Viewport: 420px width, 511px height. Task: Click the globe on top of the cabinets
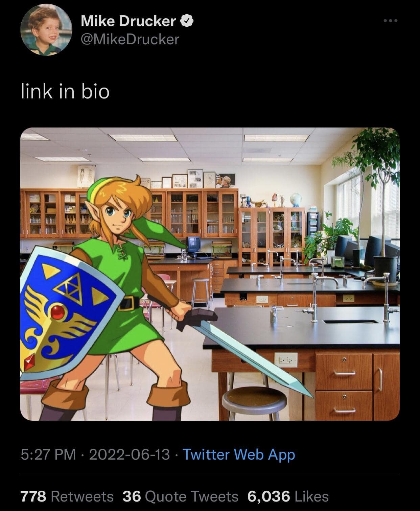[x=296, y=200]
